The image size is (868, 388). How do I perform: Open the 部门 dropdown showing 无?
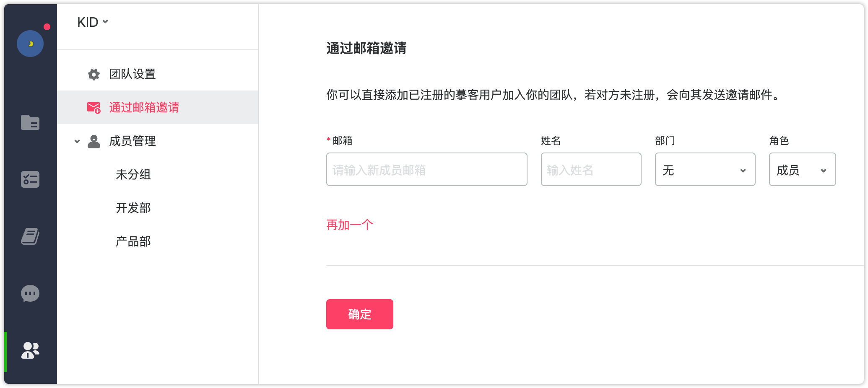pos(705,169)
